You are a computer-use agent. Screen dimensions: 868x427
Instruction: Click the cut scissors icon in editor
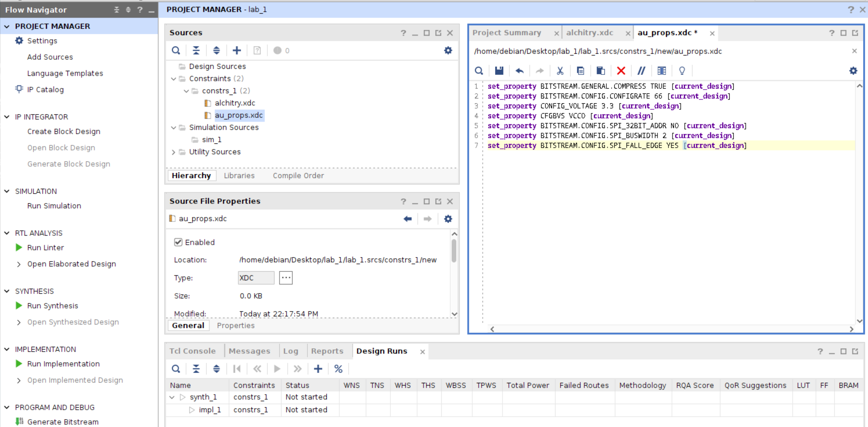click(560, 70)
